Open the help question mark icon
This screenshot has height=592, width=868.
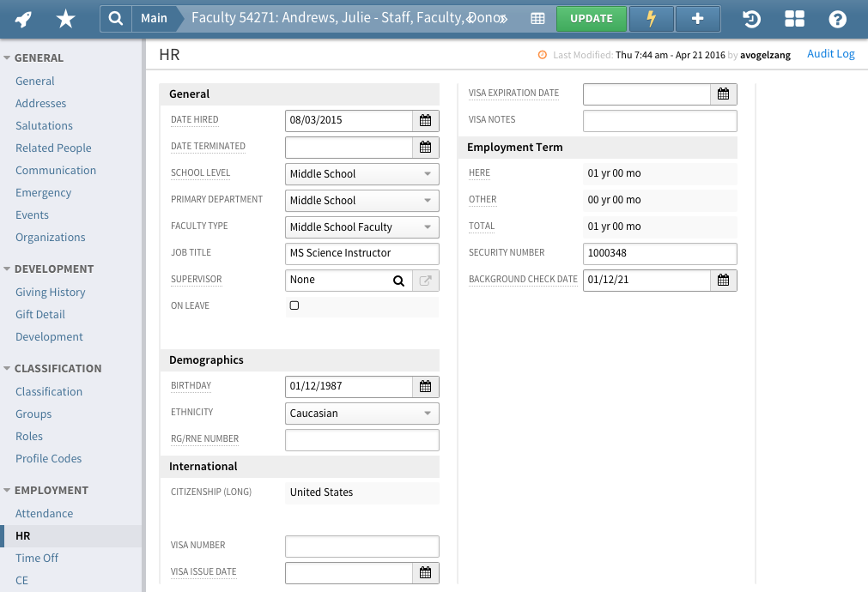point(837,19)
